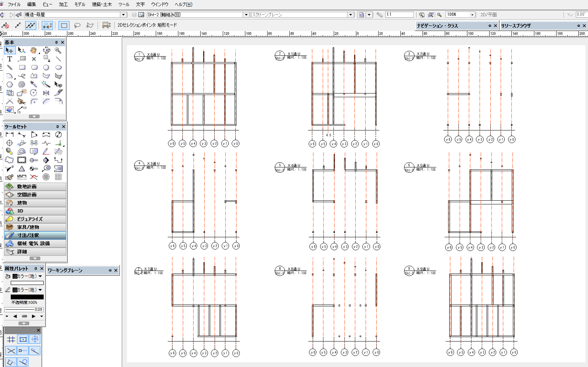Screen dimensions: 588x367
Task: Click the black pen color swatch
Action: pyautogui.click(x=27, y=297)
